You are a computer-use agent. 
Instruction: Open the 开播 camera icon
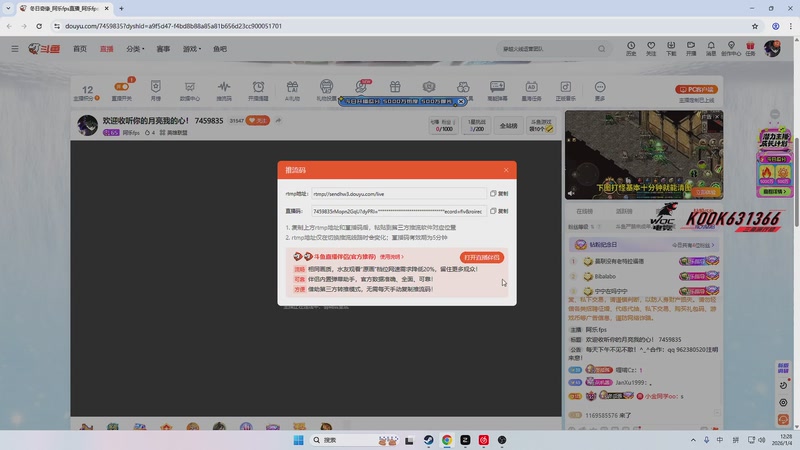[x=691, y=48]
